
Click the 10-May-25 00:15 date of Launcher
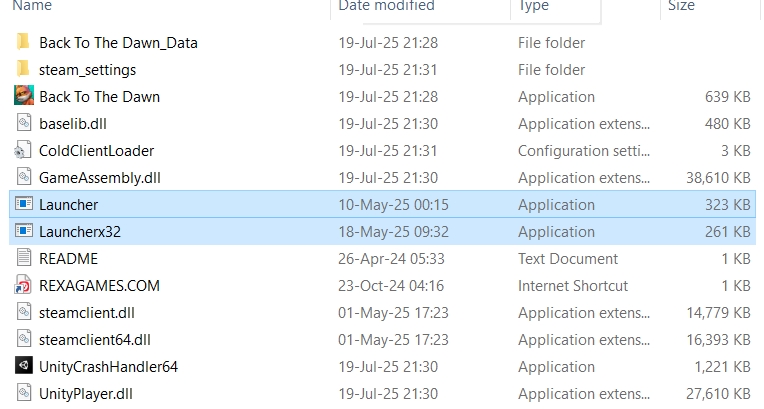click(393, 205)
